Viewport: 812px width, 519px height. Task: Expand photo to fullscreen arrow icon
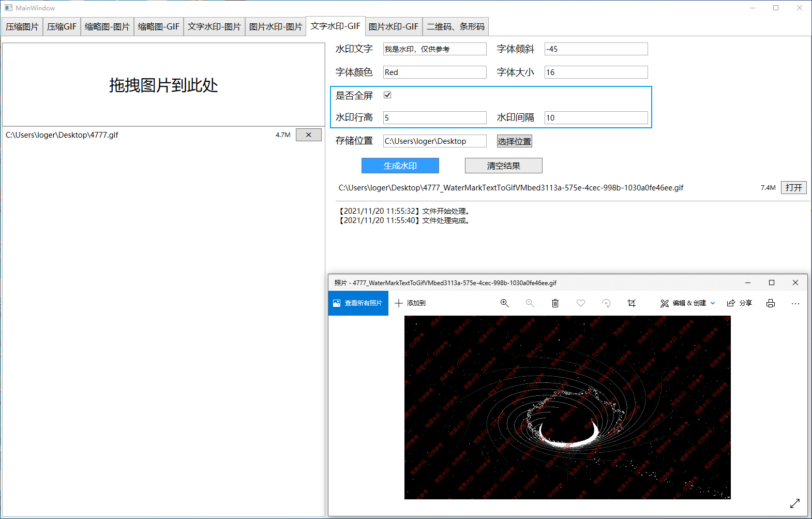point(795,503)
